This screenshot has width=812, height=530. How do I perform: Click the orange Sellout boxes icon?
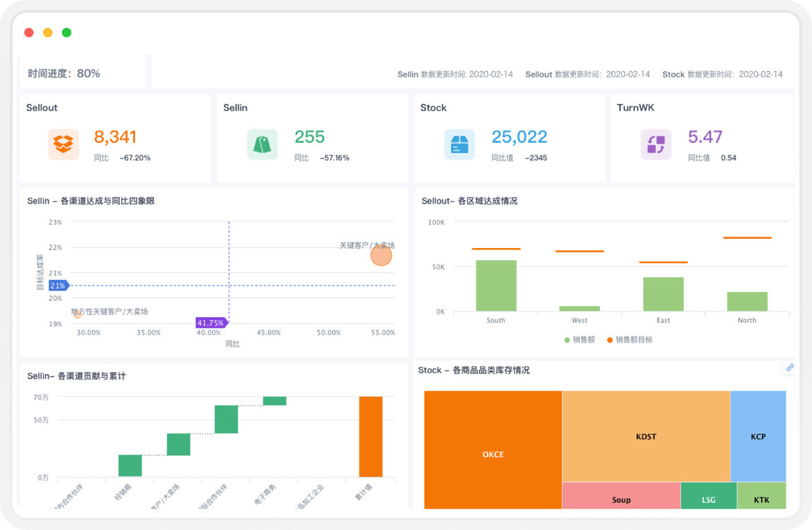click(x=63, y=144)
